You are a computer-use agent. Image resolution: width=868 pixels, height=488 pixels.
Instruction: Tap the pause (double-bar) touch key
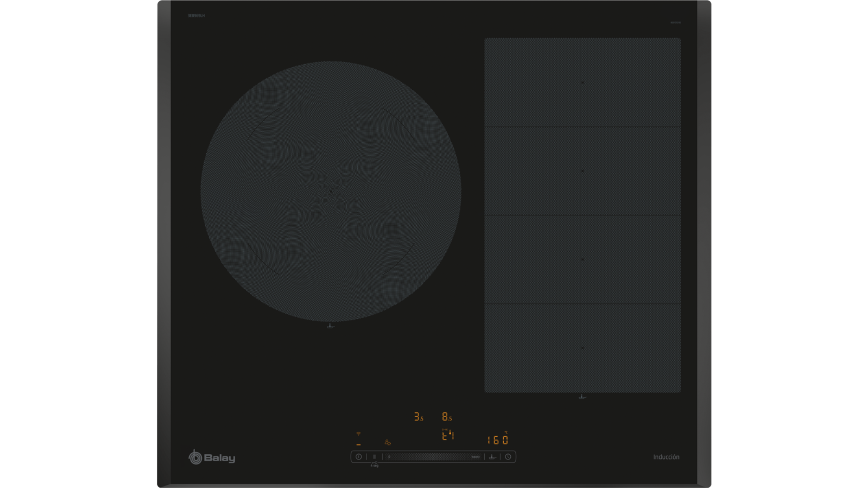374,457
